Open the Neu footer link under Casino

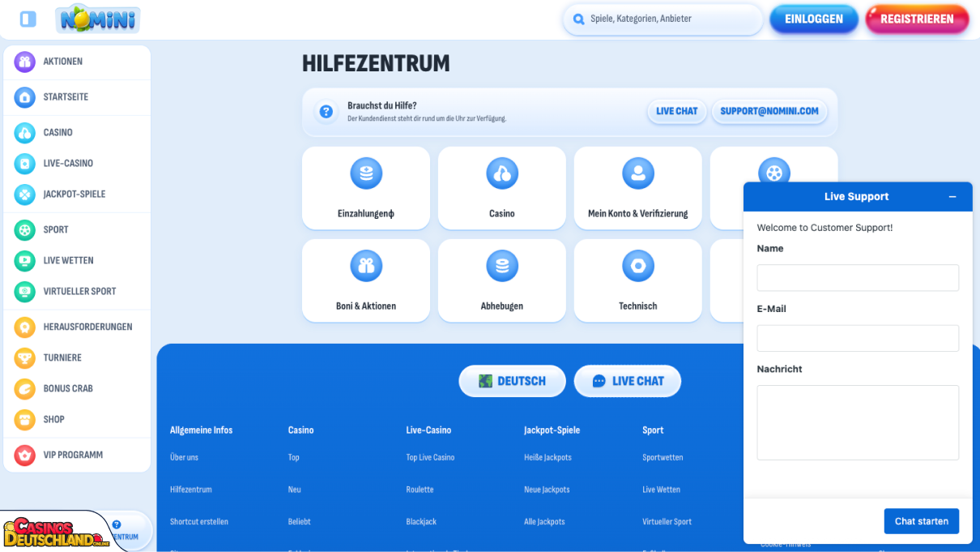[295, 490]
